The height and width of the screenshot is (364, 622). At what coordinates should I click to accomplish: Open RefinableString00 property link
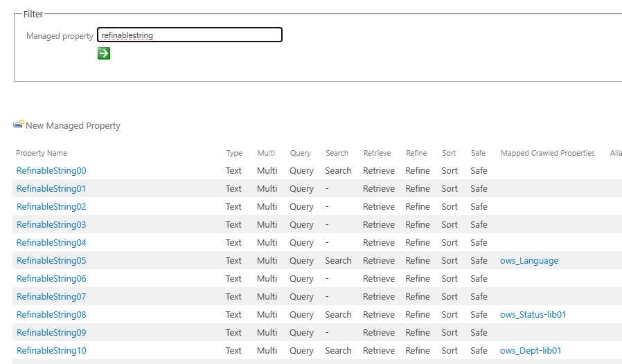coord(51,170)
